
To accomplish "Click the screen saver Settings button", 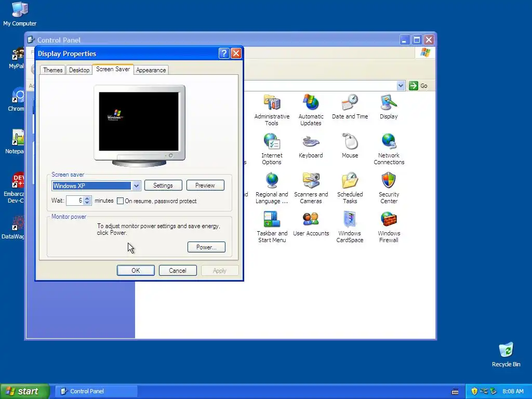I will pyautogui.click(x=163, y=185).
